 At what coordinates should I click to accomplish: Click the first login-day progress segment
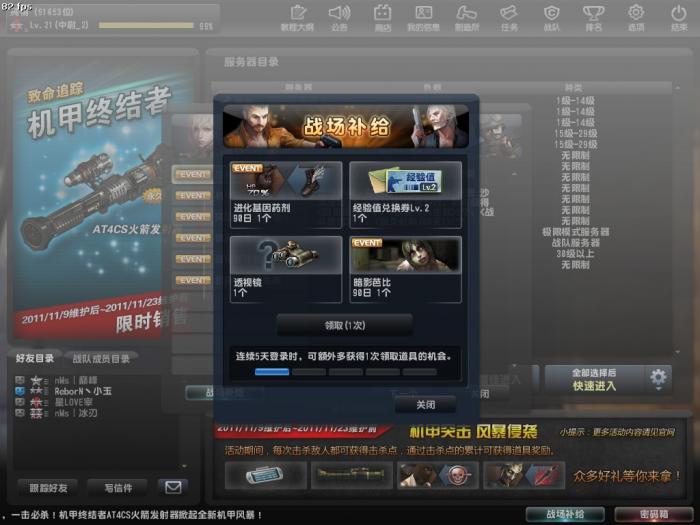[x=272, y=371]
